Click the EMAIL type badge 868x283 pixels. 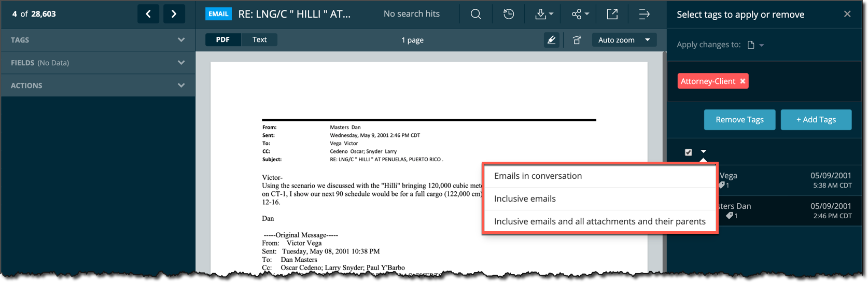point(218,14)
